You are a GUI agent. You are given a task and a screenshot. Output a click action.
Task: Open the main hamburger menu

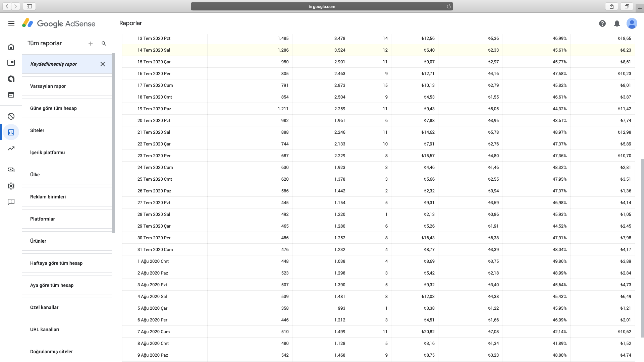[x=11, y=23]
